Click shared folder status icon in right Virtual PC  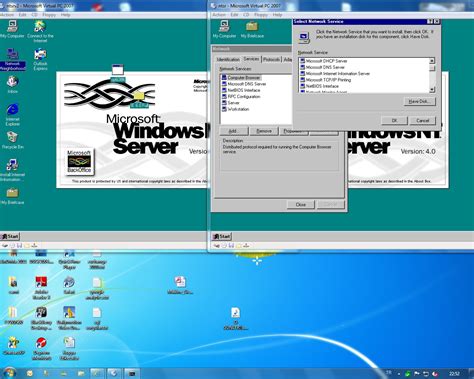[x=239, y=246]
